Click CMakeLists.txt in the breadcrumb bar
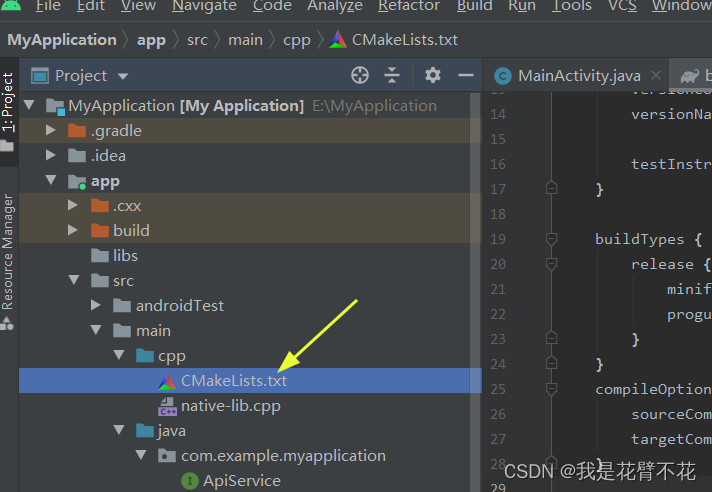712x492 pixels. (405, 40)
